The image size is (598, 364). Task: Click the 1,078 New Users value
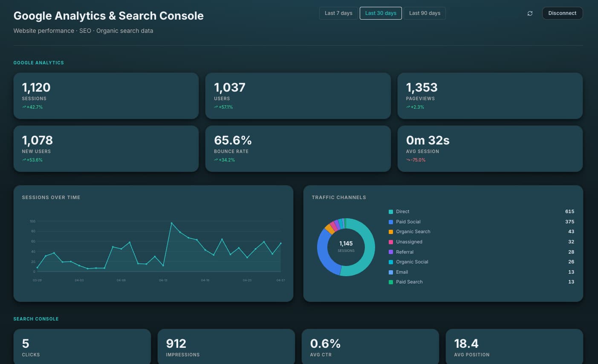point(38,140)
